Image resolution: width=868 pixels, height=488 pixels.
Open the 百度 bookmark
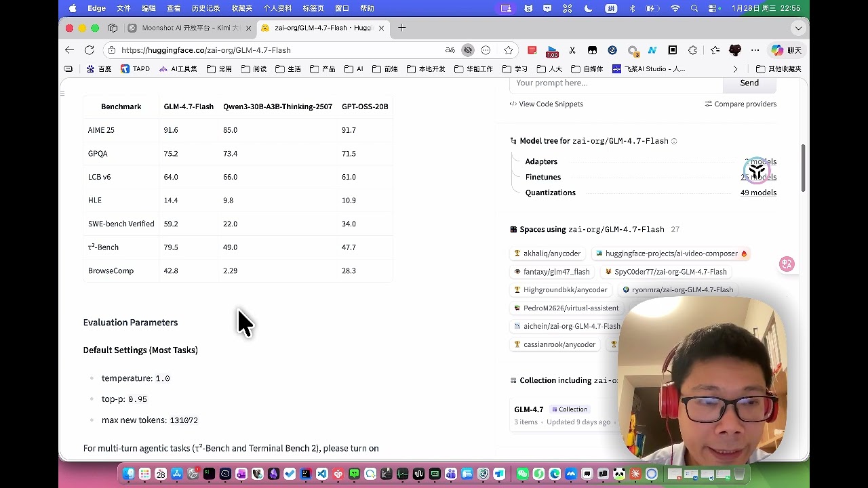[x=99, y=69]
